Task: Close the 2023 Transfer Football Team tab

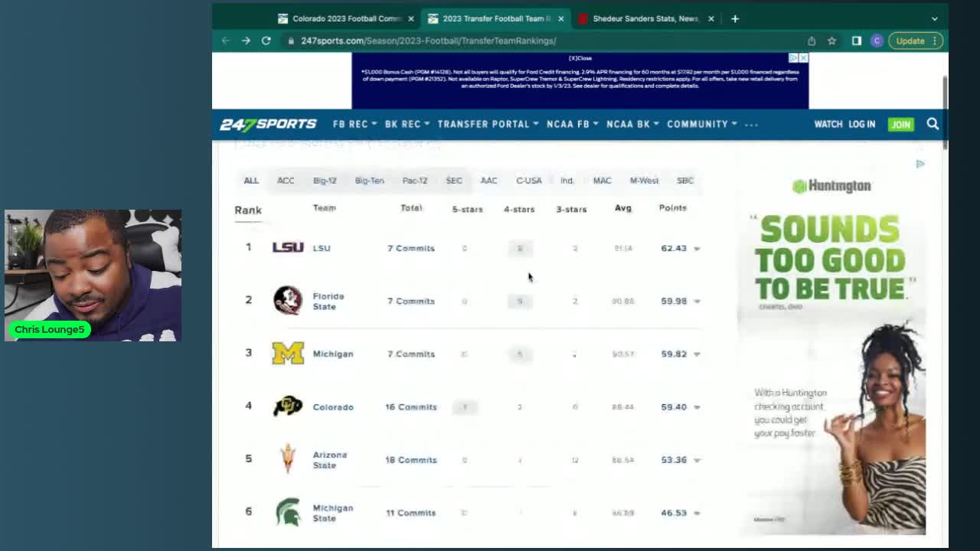Action: pyautogui.click(x=561, y=18)
